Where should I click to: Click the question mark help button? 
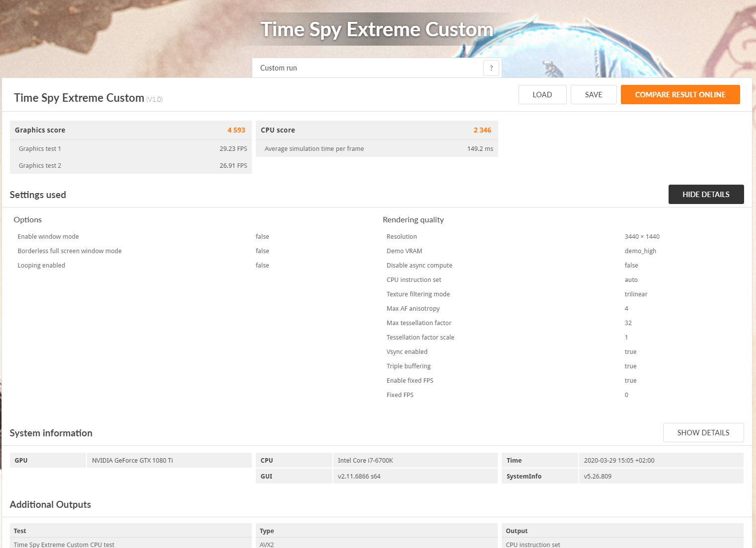[491, 68]
